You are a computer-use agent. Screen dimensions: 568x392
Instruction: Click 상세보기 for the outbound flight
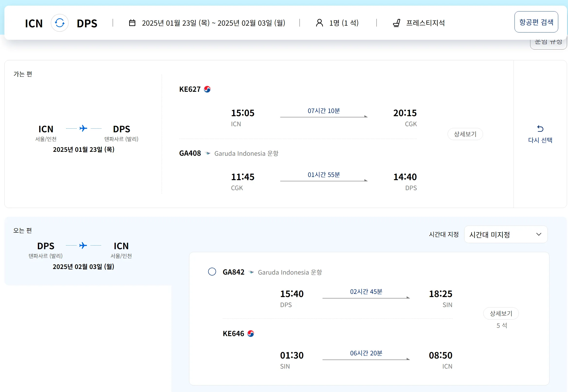click(x=465, y=134)
